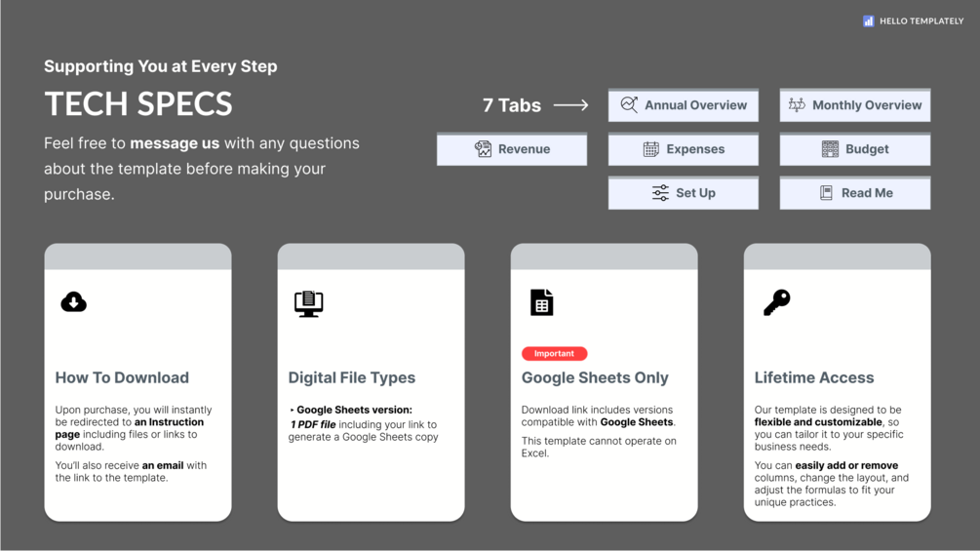Click the Digital File Types heading
This screenshot has width=980, height=551.
click(x=352, y=377)
